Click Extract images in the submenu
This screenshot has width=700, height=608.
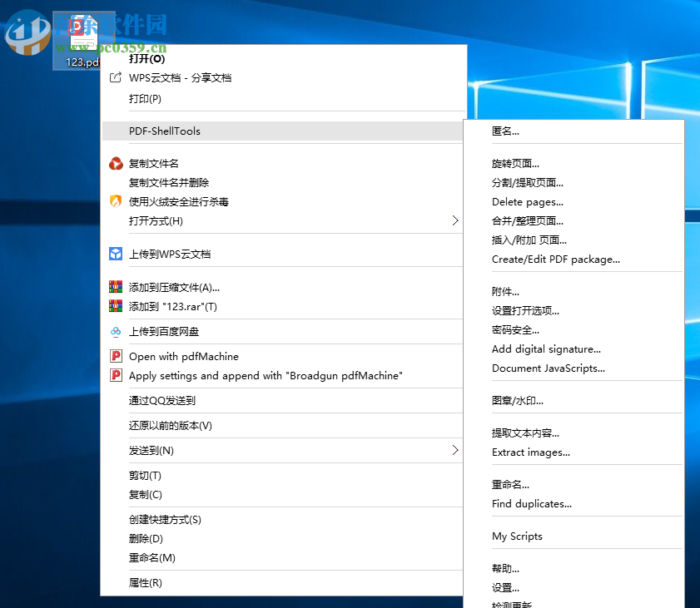(531, 452)
